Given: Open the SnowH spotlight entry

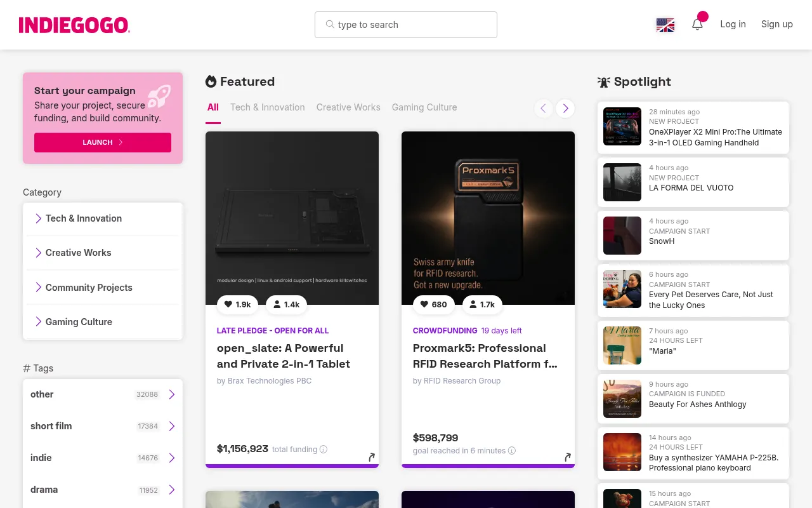Looking at the screenshot, I should tap(693, 236).
